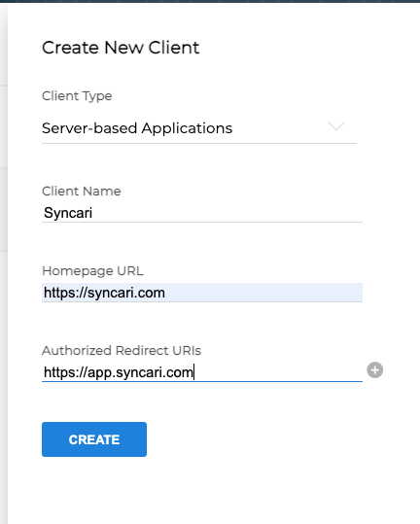Click the Homepage URL label
420x524 pixels.
(x=92, y=271)
